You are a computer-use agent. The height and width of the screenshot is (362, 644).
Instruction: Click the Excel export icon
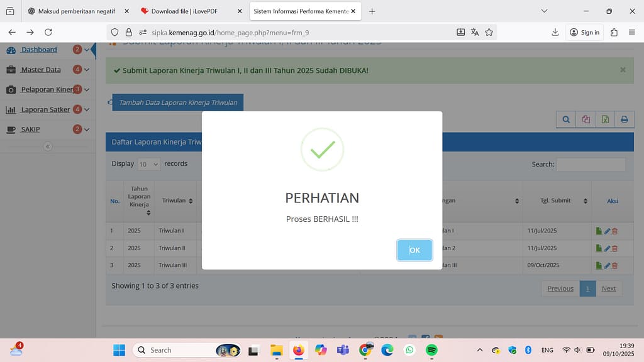[x=605, y=119]
